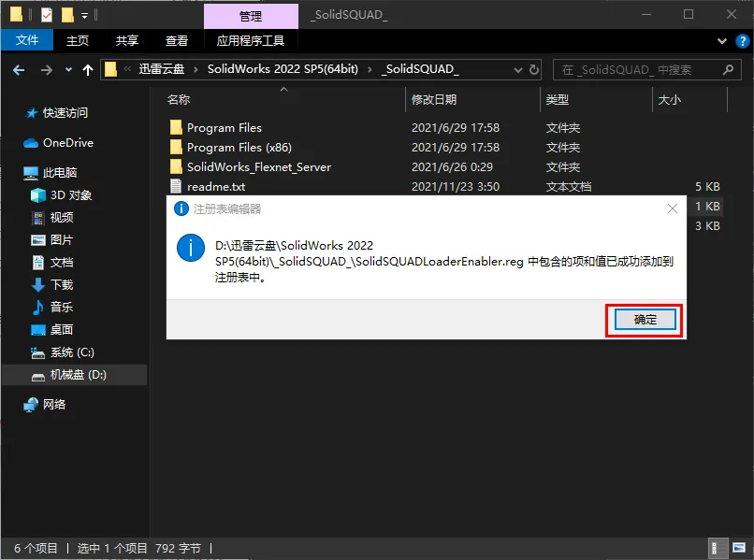The image size is (754, 560).
Task: Click the readme.txt document icon
Action: [176, 186]
